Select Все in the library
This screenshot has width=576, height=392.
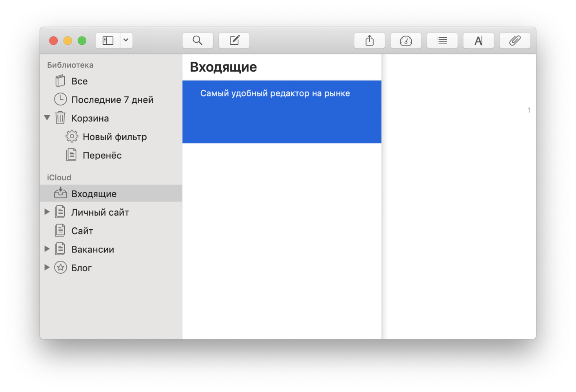(79, 81)
